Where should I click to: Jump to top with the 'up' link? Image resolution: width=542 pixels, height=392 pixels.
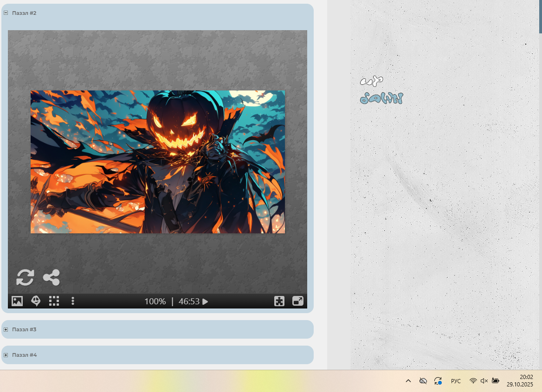(x=372, y=81)
